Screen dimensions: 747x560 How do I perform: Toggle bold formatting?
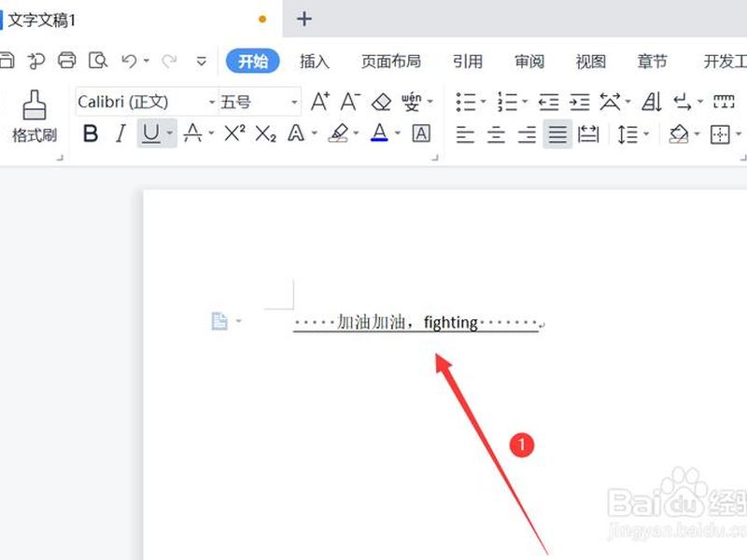click(91, 133)
